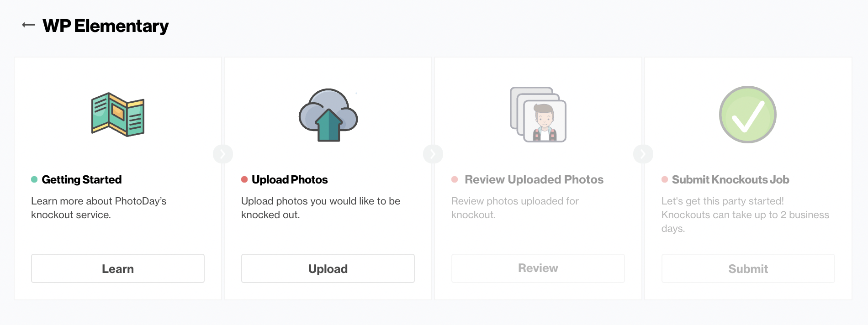Screen dimensions: 868x325
Task: Go back using the left arrow icon
Action: click(x=28, y=25)
